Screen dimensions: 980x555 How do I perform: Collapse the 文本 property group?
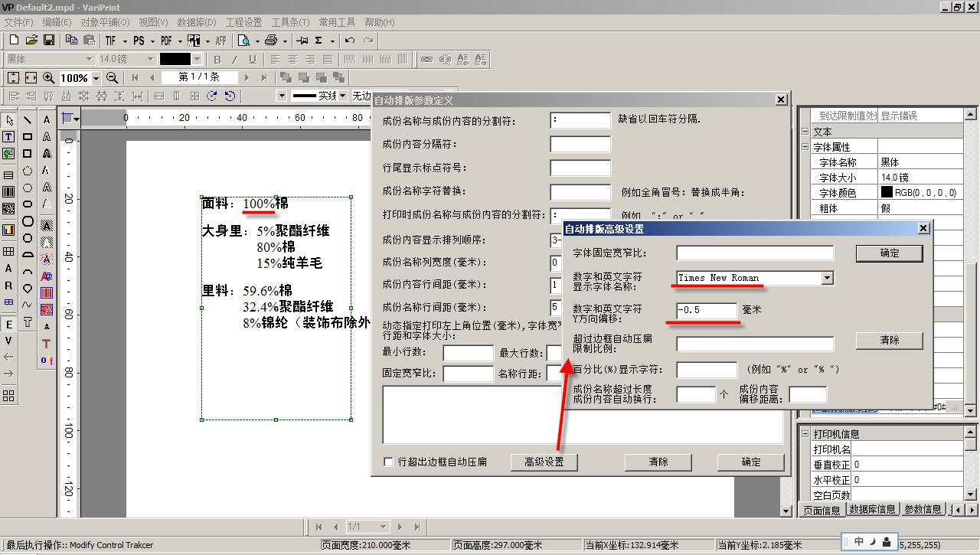tap(805, 132)
